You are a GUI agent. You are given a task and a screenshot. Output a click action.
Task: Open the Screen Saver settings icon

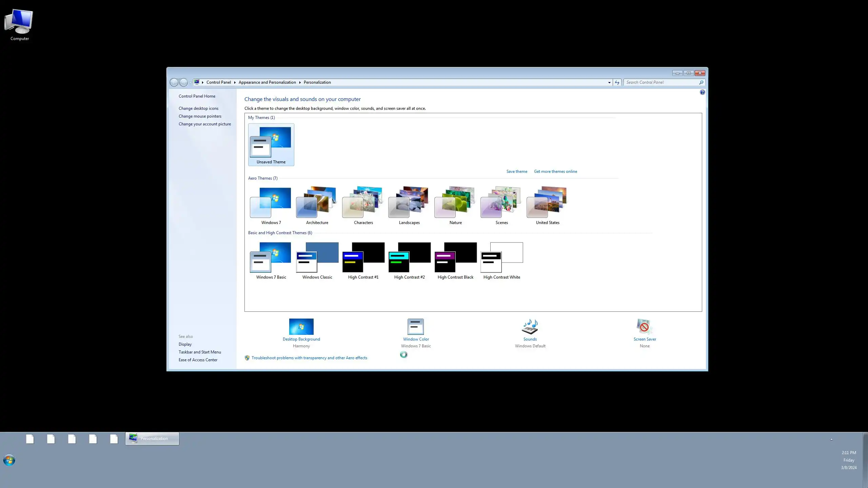click(644, 327)
